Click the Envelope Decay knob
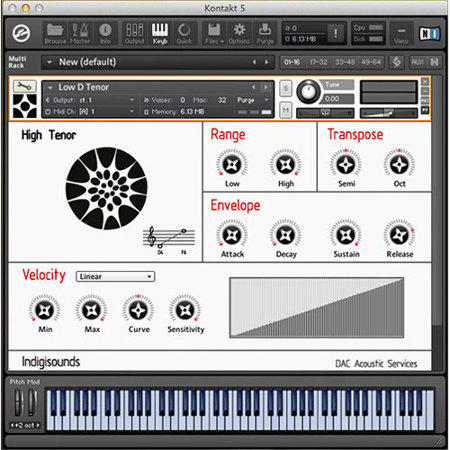This screenshot has height=450, width=450. point(286,235)
